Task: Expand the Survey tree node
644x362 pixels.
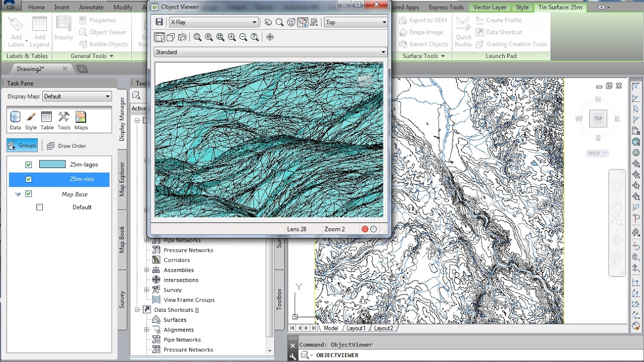Action: tap(147, 290)
